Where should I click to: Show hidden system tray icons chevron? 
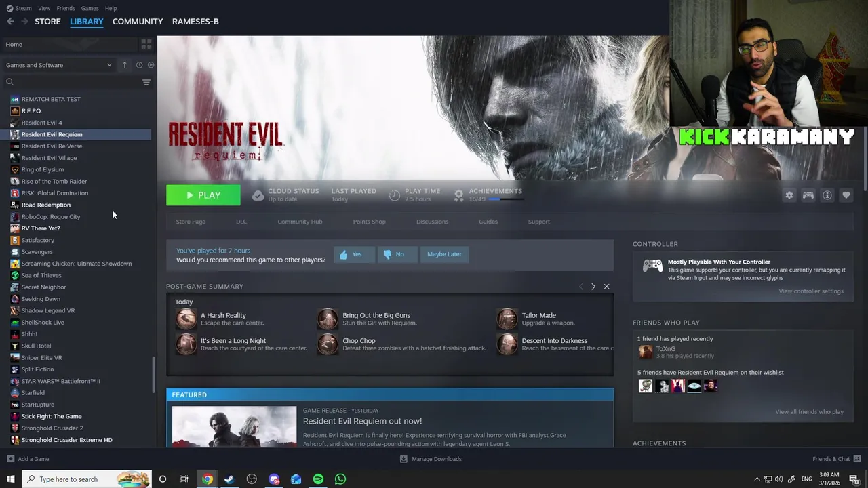(757, 479)
